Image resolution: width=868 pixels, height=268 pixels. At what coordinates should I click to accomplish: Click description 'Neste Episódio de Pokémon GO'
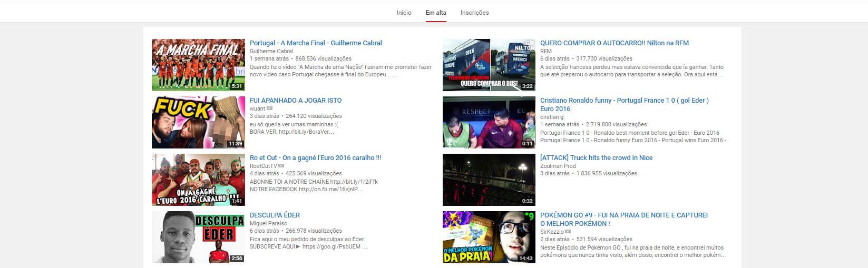[x=633, y=252]
